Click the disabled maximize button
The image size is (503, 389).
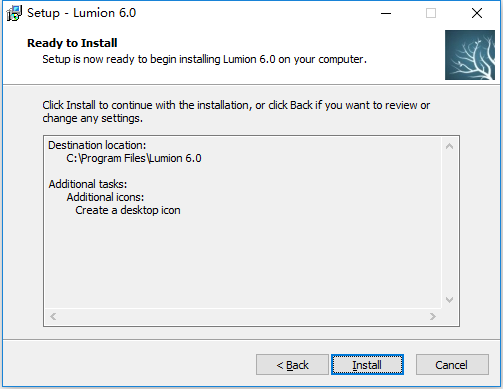(431, 13)
